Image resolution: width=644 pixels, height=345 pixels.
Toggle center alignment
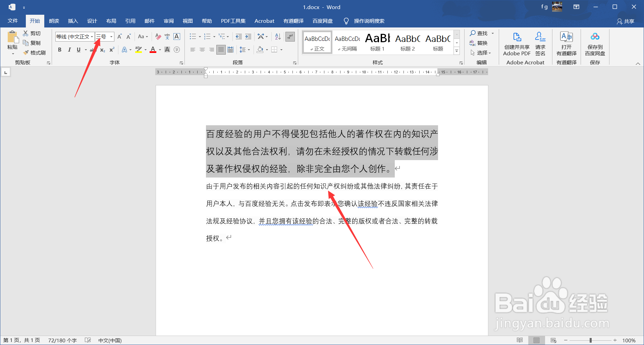[202, 50]
